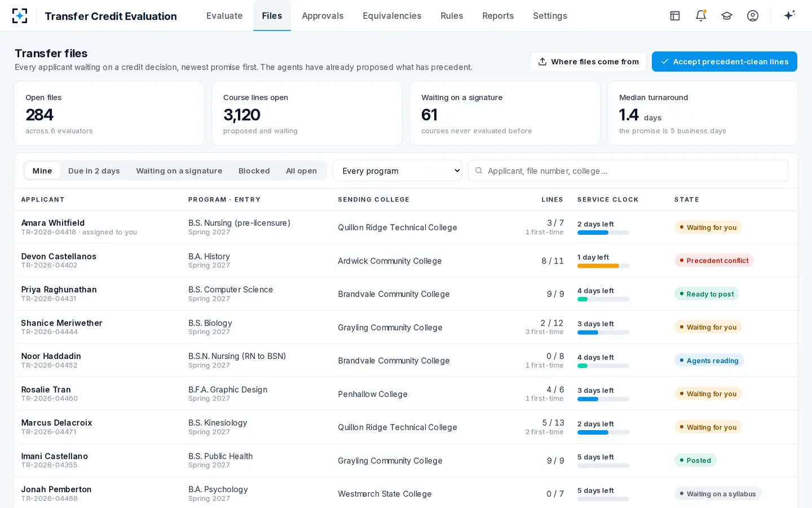Screen dimensions: 812x508
Task: Open the Settings tab
Action: (550, 16)
